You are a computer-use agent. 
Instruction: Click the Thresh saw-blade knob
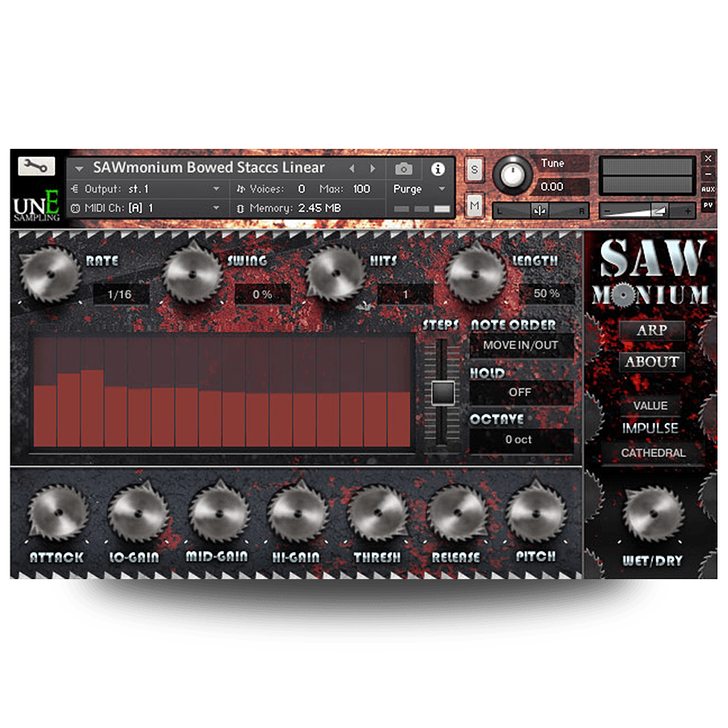tap(378, 512)
